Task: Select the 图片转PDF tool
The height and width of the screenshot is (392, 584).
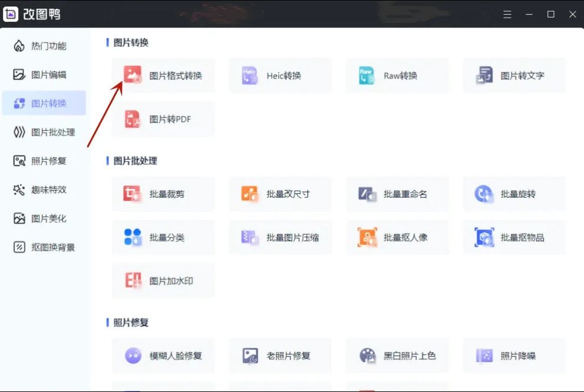Action: (163, 119)
